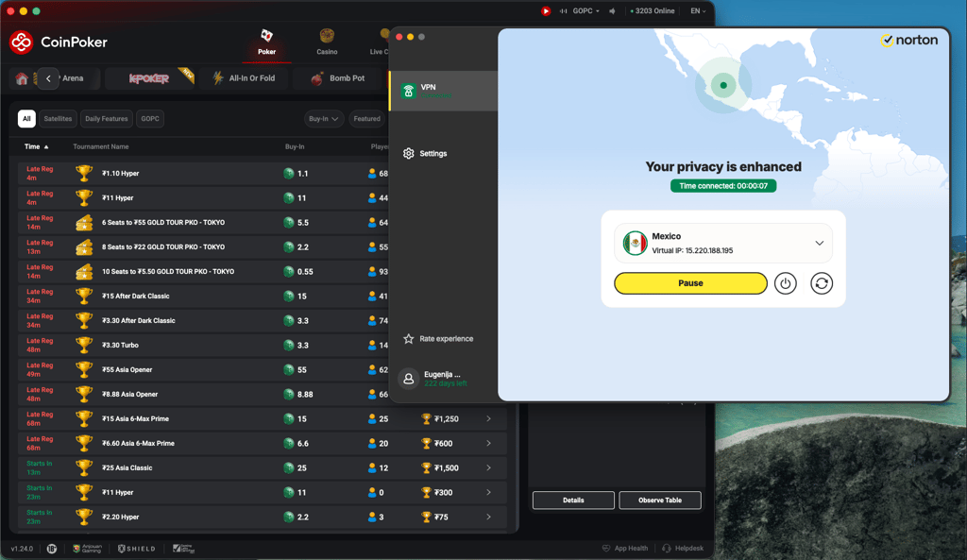The image size is (967, 560).
Task: Click the back arrow beside Arena
Action: (x=48, y=78)
